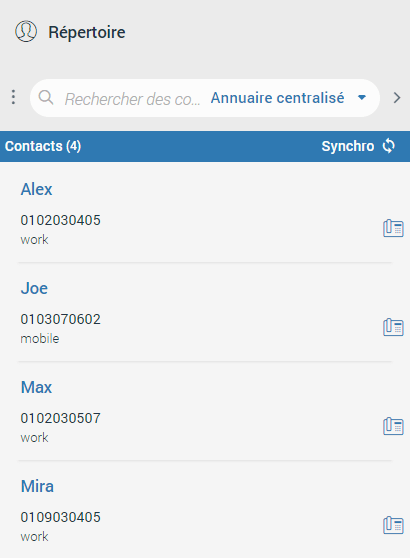Open the Joe contact name
The width and height of the screenshot is (410, 558).
point(34,288)
